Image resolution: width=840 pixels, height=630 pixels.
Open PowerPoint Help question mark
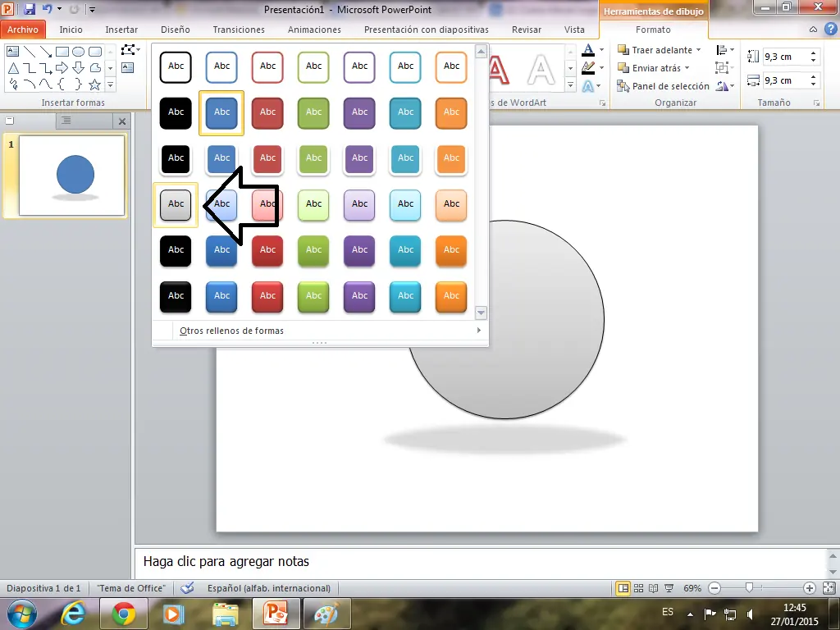click(830, 30)
